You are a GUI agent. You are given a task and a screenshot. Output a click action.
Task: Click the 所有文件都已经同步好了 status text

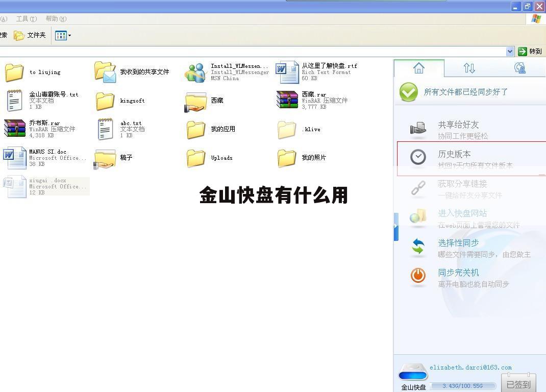[465, 92]
